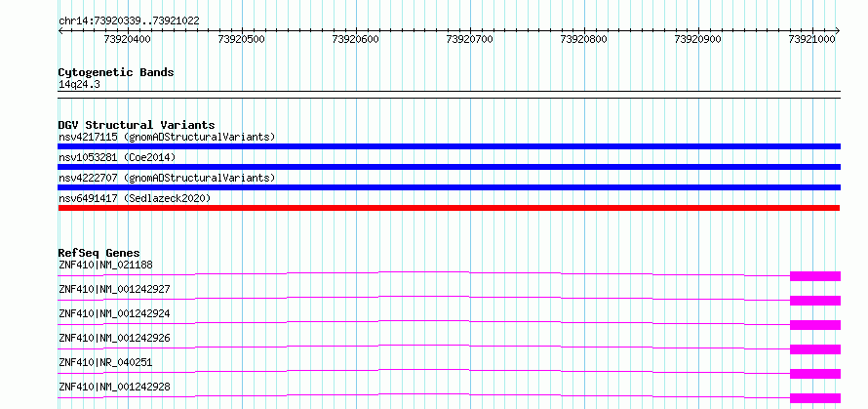
Task: Click ruler position 73920500
Action: [x=241, y=39]
